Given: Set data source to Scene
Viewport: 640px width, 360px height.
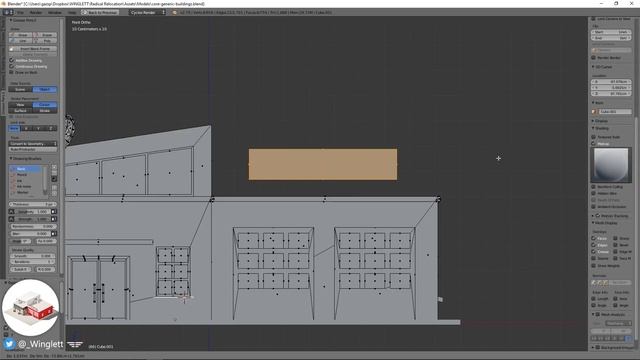Looking at the screenshot, I should coord(20,89).
